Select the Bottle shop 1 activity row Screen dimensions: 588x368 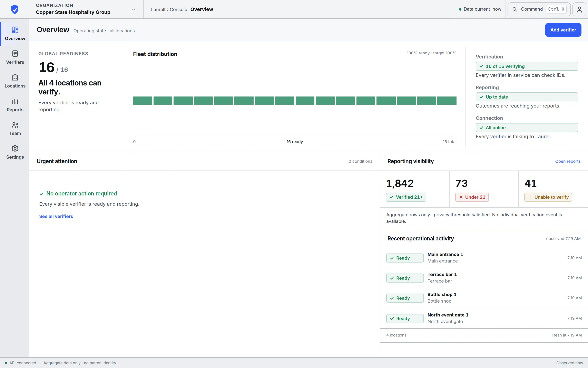484,298
